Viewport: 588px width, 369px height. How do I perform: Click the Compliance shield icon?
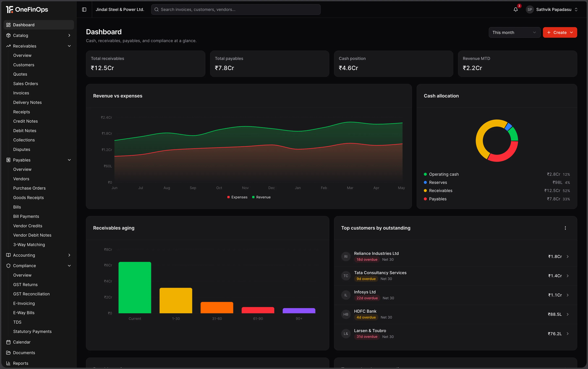(8, 266)
